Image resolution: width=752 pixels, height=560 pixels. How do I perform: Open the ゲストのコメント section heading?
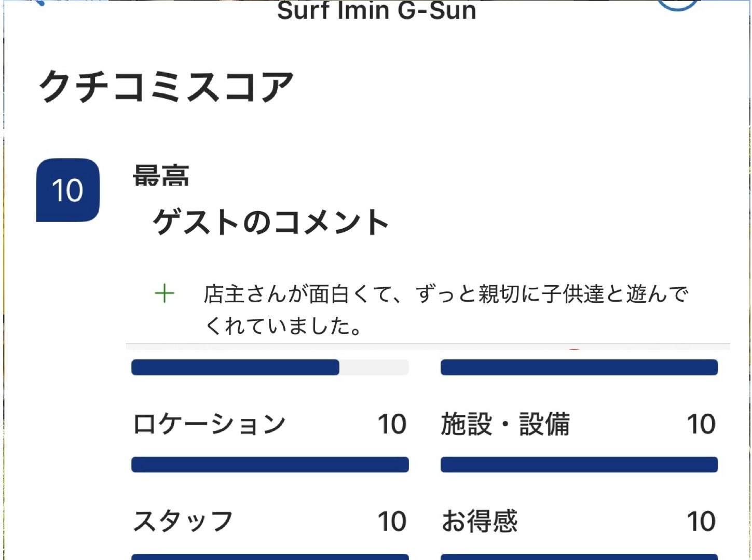coord(270,222)
